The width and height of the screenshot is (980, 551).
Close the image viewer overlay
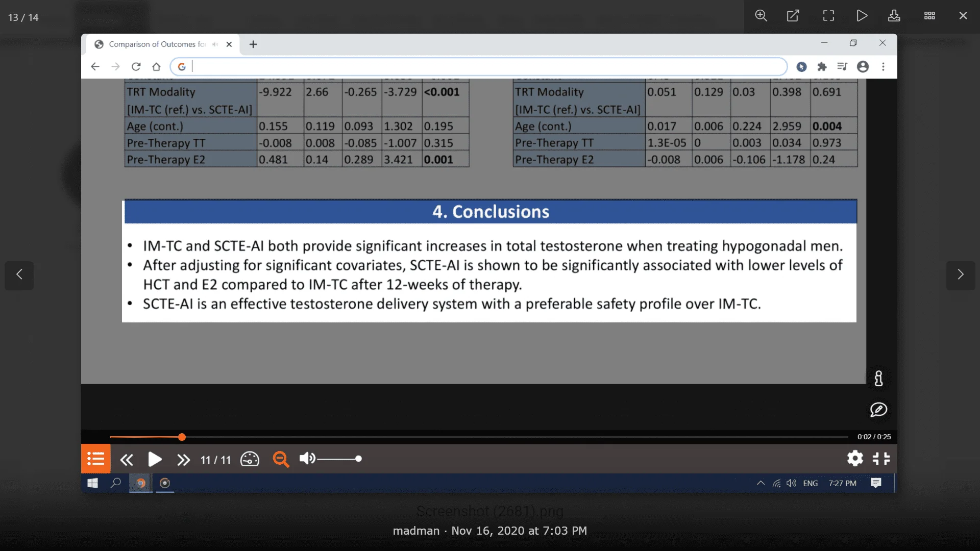pyautogui.click(x=963, y=16)
